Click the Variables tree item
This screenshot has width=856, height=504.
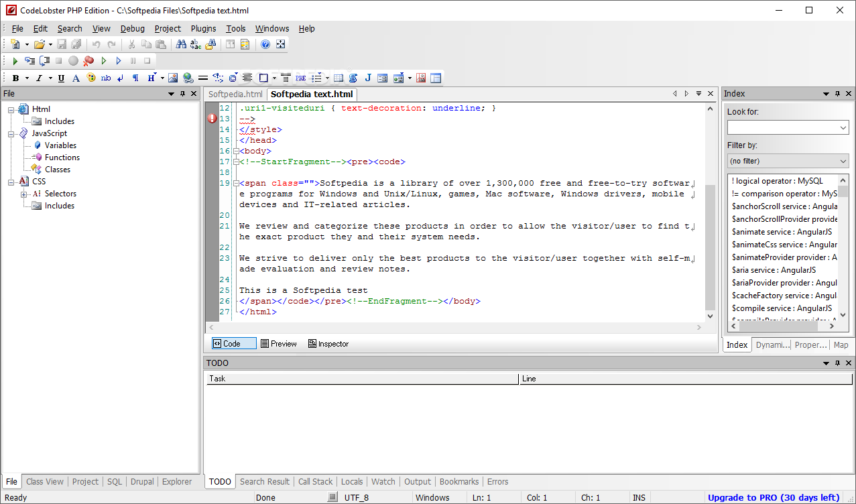point(60,145)
